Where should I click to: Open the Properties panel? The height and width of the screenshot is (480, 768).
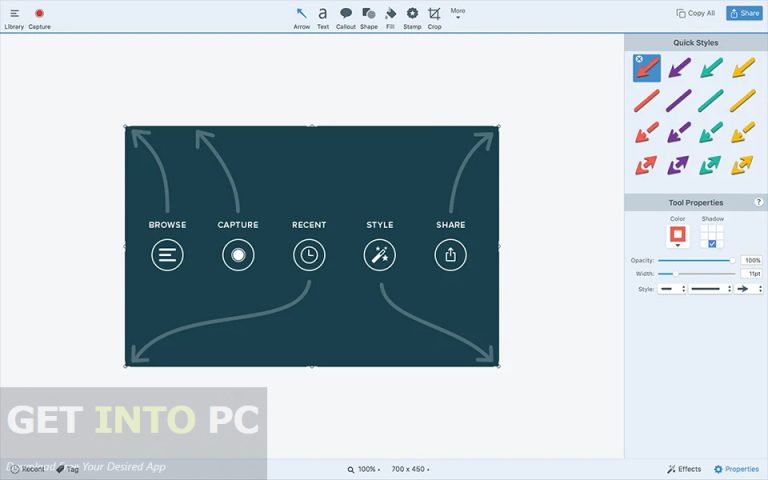[737, 469]
